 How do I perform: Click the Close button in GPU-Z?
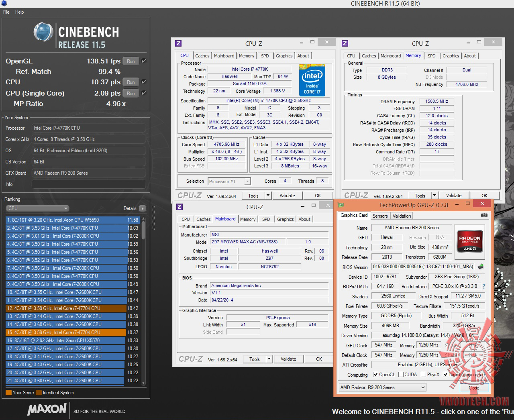[474, 388]
